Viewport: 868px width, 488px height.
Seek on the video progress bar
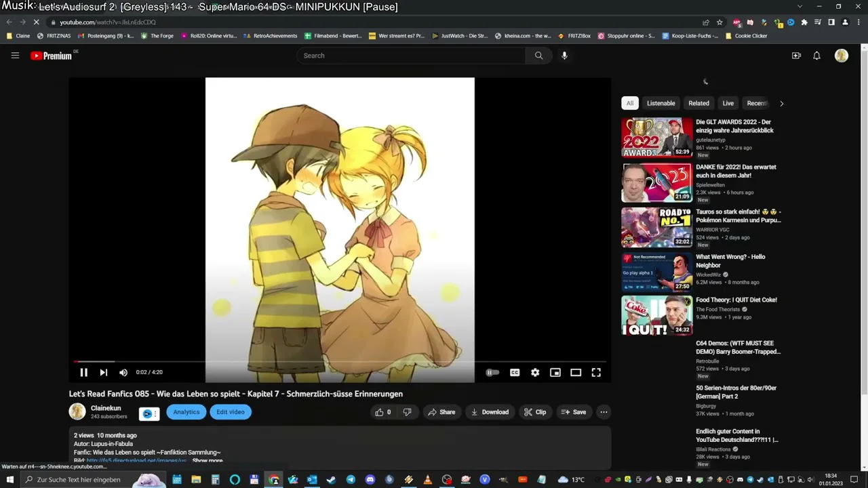pos(340,361)
